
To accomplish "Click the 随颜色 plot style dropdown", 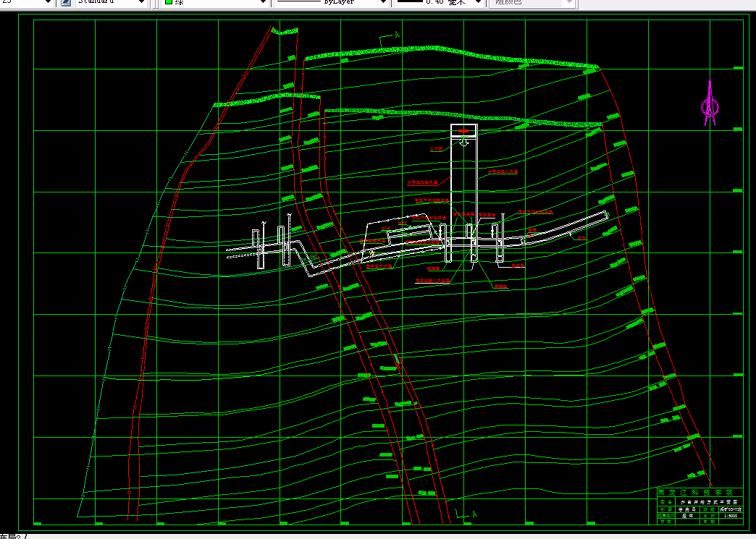I will click(532, 2).
